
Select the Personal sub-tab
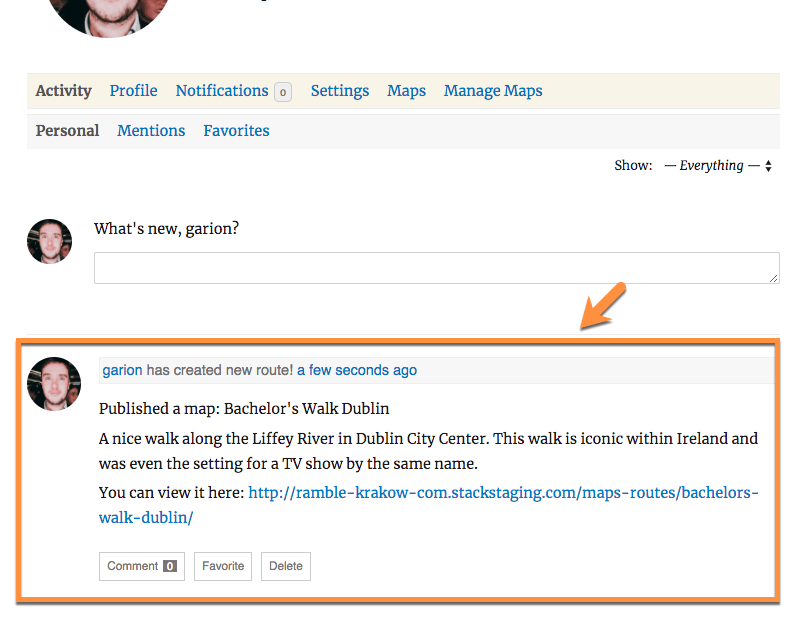click(67, 131)
